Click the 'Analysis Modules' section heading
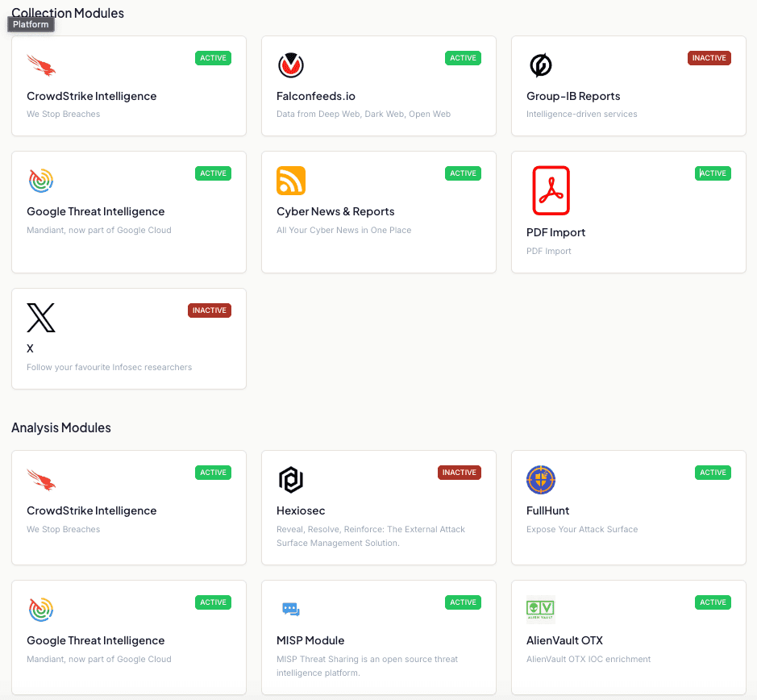 [x=61, y=428]
